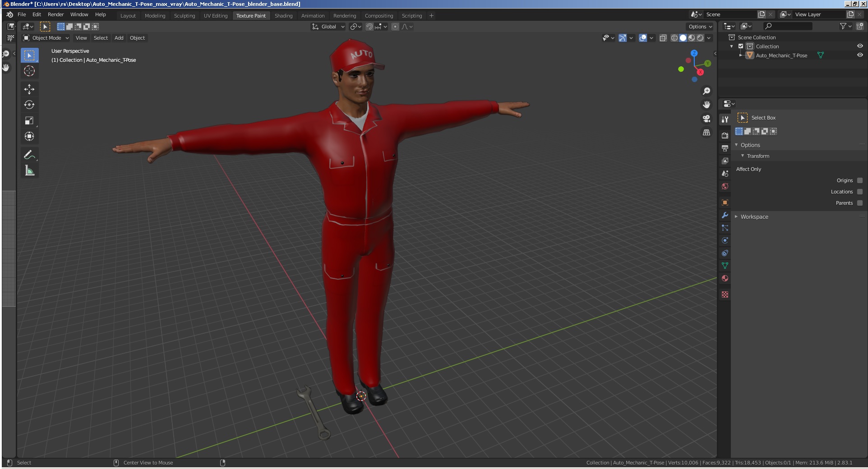The width and height of the screenshot is (868, 469).
Task: Open the Scene properties tab
Action: pyautogui.click(x=725, y=173)
